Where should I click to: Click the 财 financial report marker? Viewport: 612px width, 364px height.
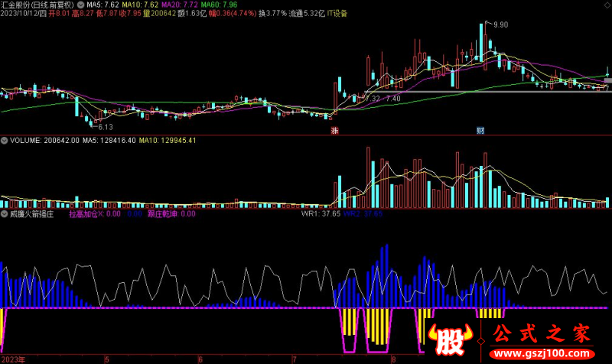coord(480,131)
